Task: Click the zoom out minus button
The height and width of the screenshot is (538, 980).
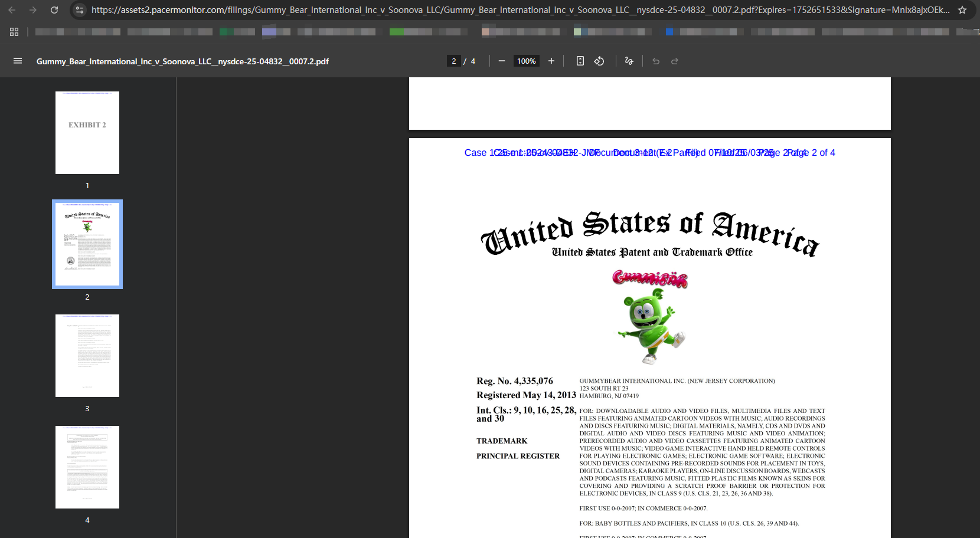Action: pyautogui.click(x=501, y=61)
